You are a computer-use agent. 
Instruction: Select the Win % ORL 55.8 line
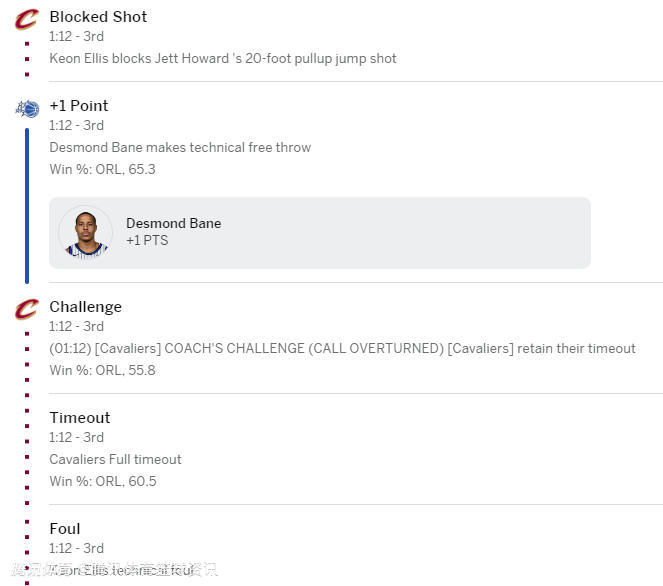coord(102,370)
